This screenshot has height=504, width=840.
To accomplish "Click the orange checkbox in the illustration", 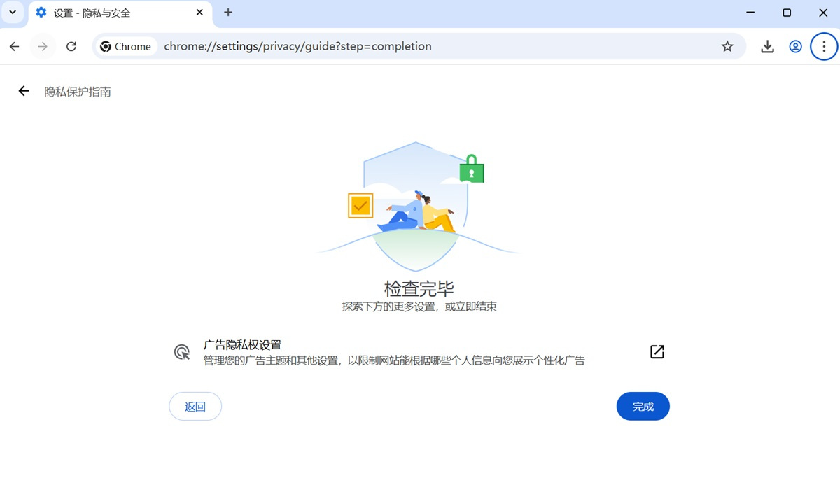I will coord(360,205).
